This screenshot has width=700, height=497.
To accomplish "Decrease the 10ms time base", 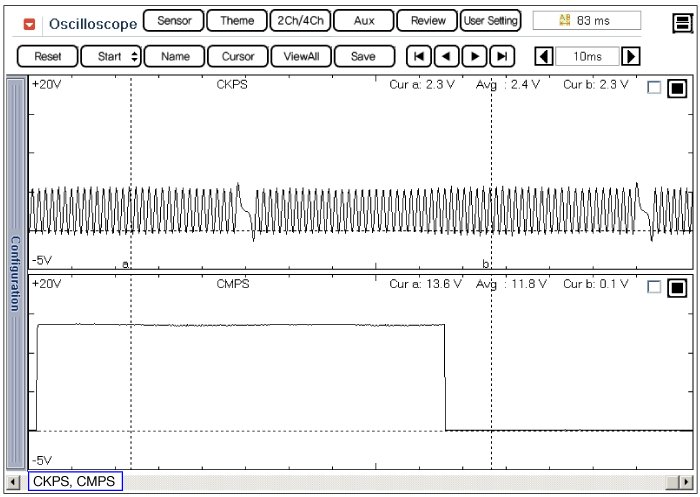I will (543, 56).
